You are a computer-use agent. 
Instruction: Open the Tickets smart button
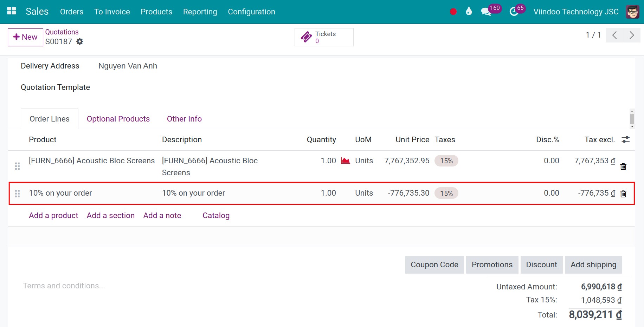(324, 37)
